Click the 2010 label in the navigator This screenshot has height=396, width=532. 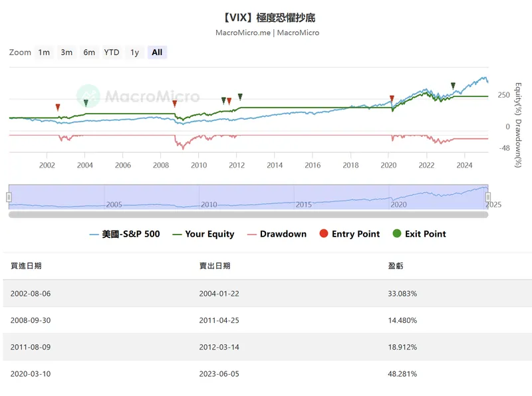point(209,205)
